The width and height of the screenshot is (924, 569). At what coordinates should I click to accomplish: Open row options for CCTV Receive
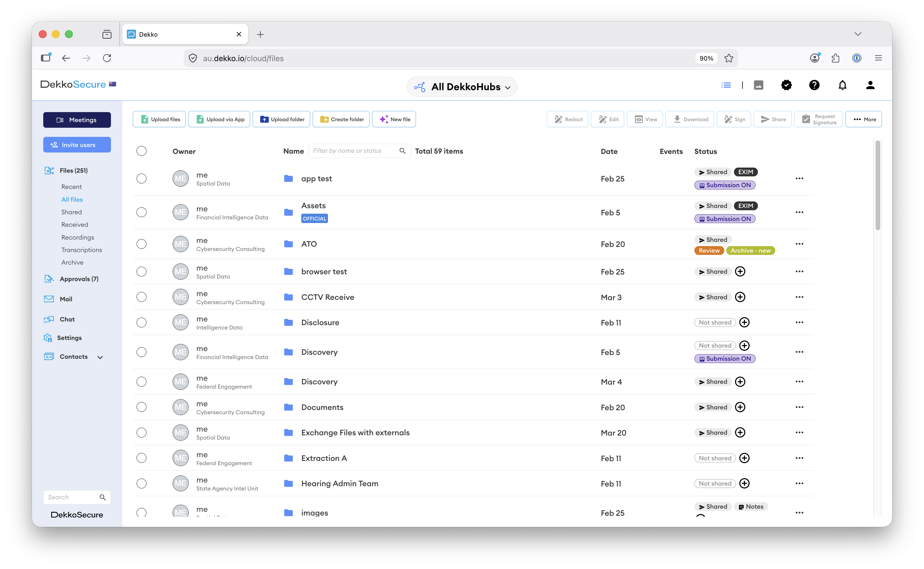(799, 297)
